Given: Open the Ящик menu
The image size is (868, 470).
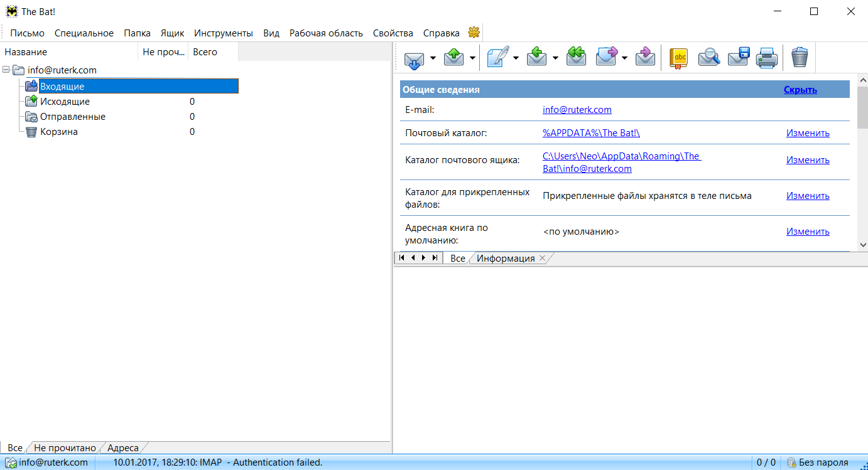Looking at the screenshot, I should 172,33.
